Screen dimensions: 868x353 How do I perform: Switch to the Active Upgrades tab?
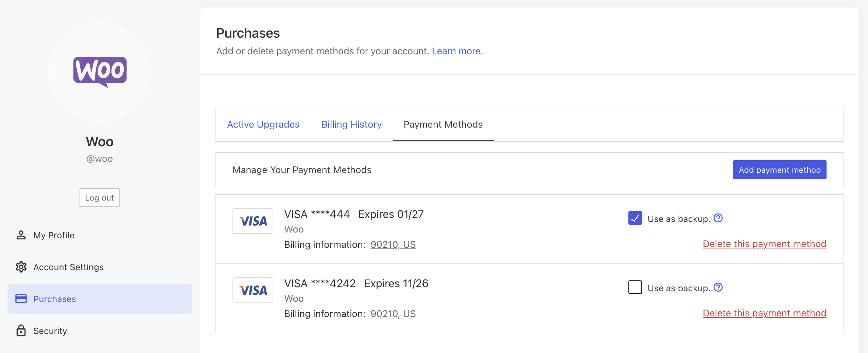[263, 124]
